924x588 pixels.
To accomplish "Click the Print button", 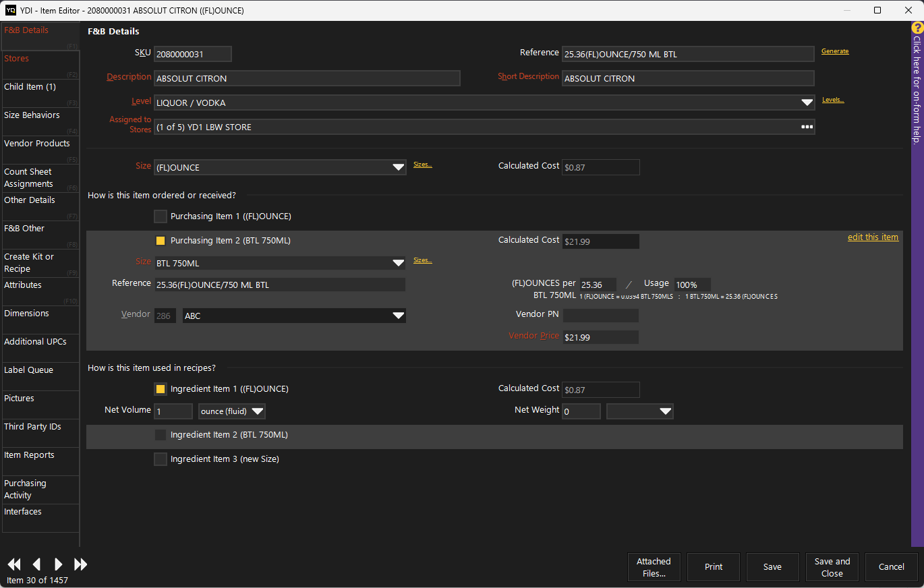I will click(x=714, y=567).
